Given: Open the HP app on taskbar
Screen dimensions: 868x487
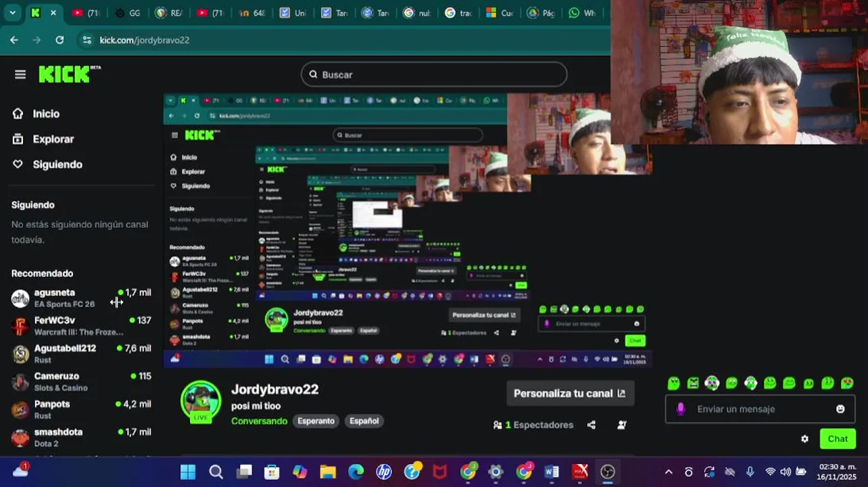Looking at the screenshot, I should coord(384,471).
